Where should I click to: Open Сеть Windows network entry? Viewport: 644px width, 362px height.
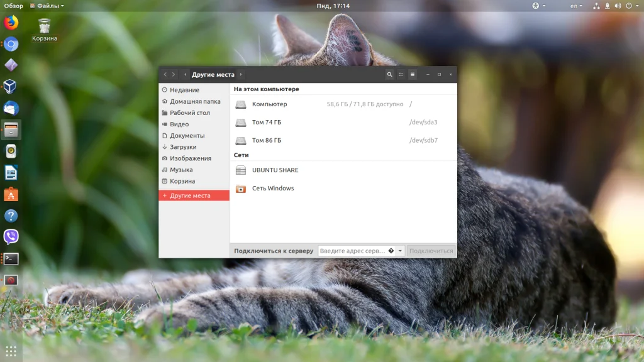[343, 188]
